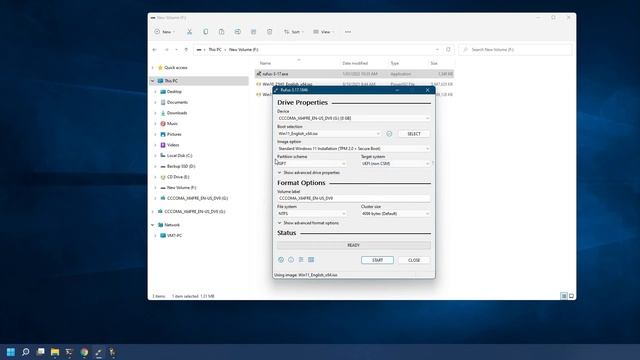Viewport: 640px width, 360px height.
Task: Click the Search New Volume box
Action: 516,50
